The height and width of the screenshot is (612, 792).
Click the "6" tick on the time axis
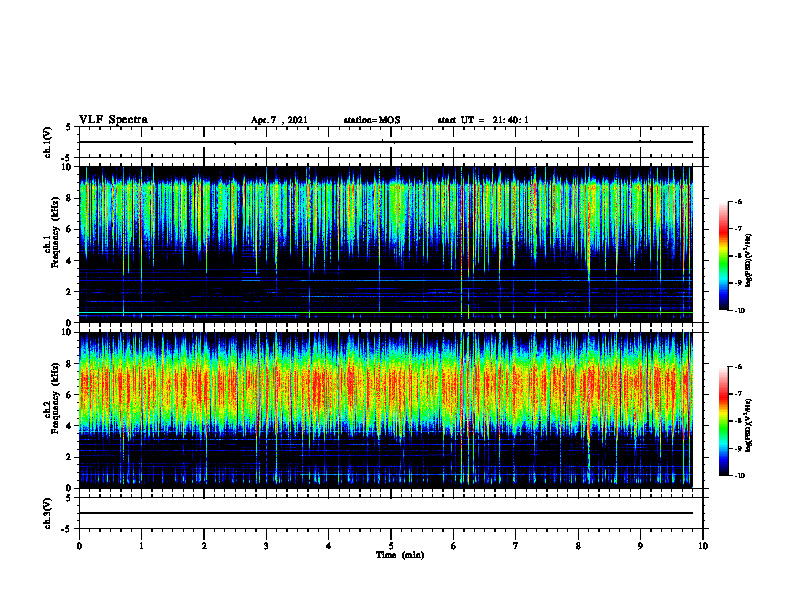[454, 546]
